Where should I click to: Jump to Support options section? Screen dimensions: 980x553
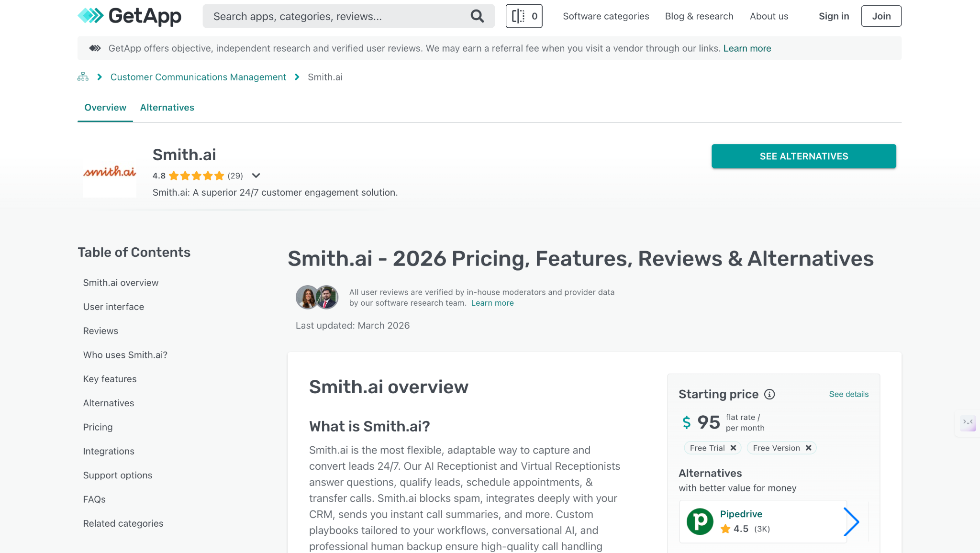point(118,476)
